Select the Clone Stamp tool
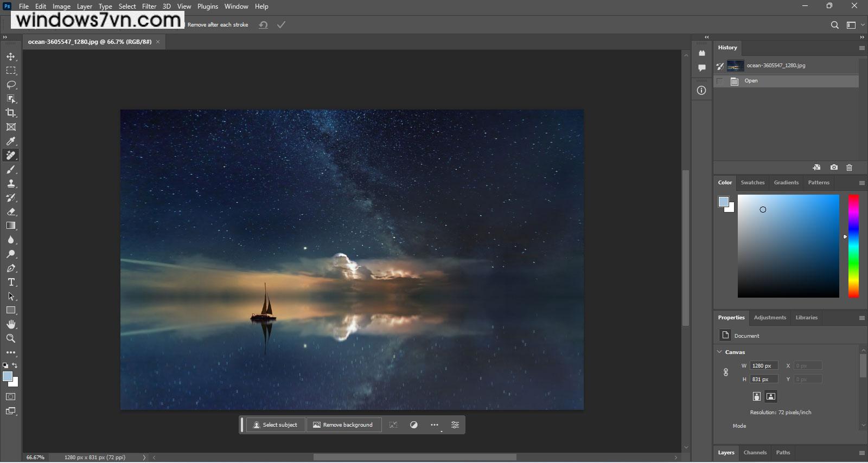Image resolution: width=868 pixels, height=463 pixels. point(11,184)
